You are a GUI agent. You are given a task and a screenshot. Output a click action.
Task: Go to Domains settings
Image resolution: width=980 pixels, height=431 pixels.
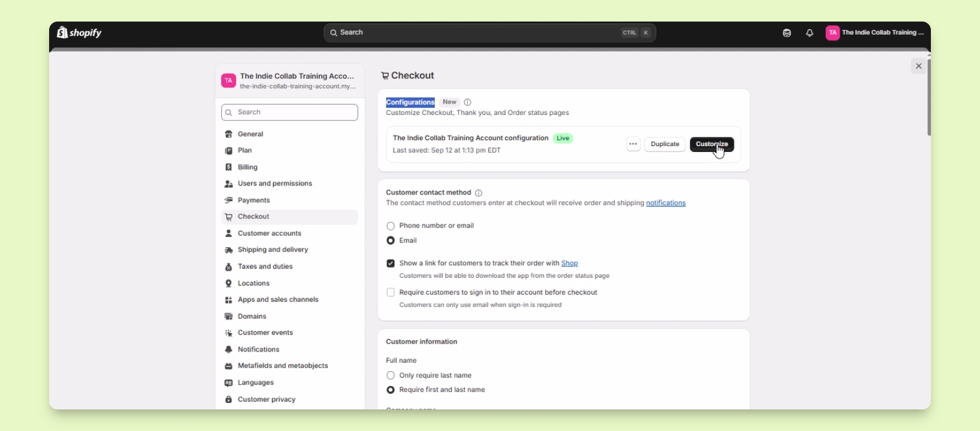click(289, 317)
